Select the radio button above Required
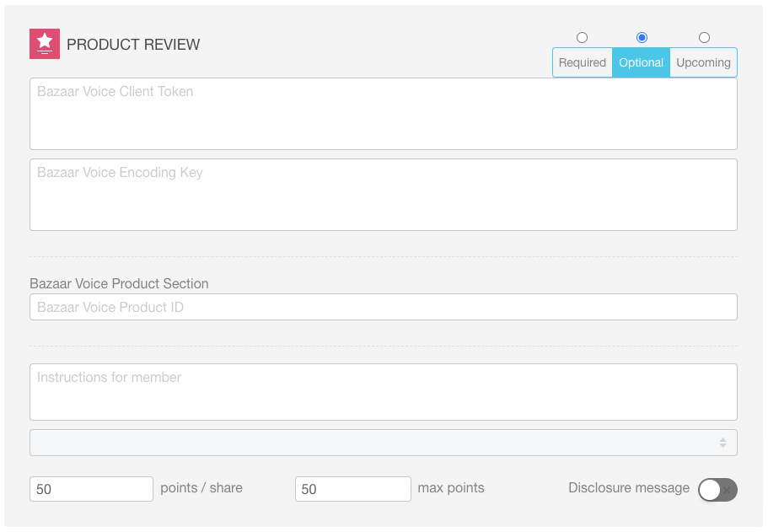 (582, 37)
